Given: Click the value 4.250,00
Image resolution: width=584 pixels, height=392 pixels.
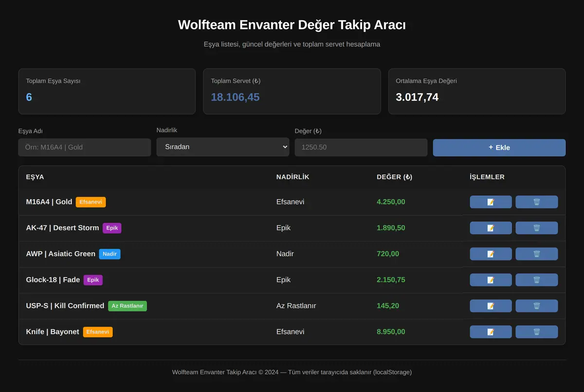Looking at the screenshot, I should click(391, 202).
